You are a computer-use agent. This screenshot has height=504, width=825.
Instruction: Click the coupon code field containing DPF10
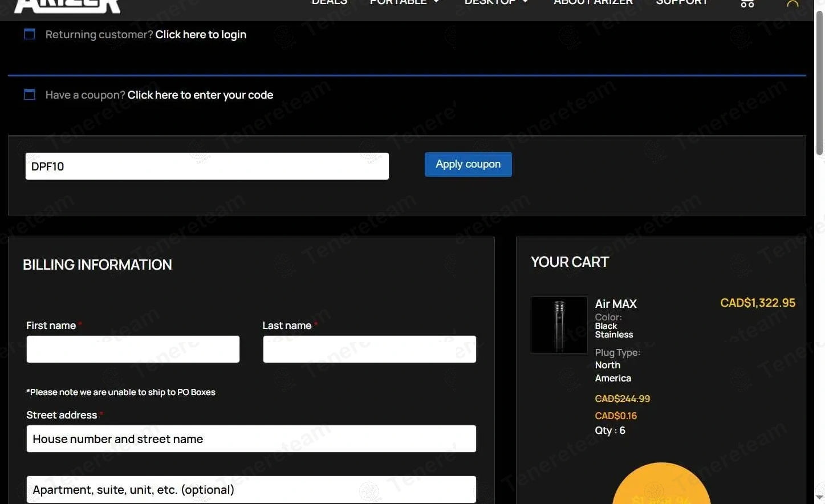pyautogui.click(x=207, y=166)
